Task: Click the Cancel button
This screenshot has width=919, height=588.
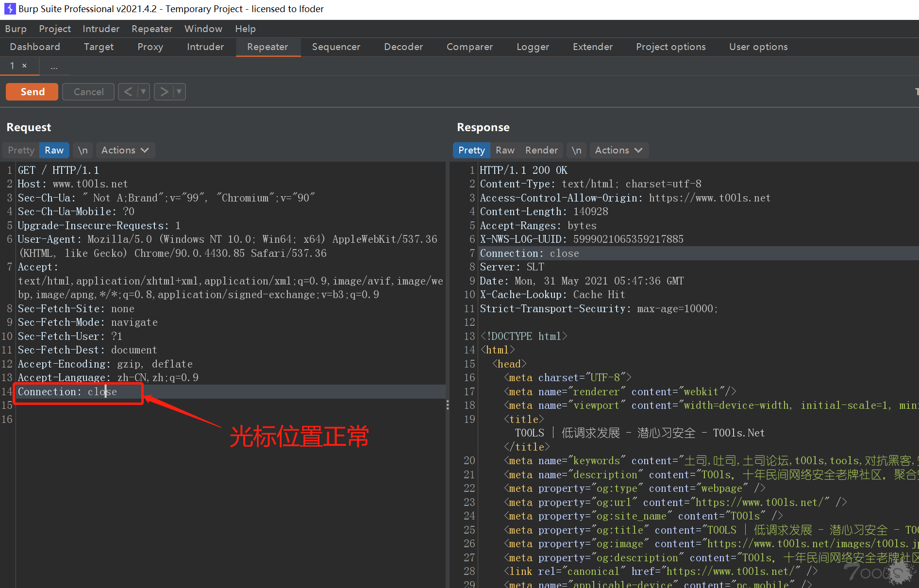Action: (88, 92)
